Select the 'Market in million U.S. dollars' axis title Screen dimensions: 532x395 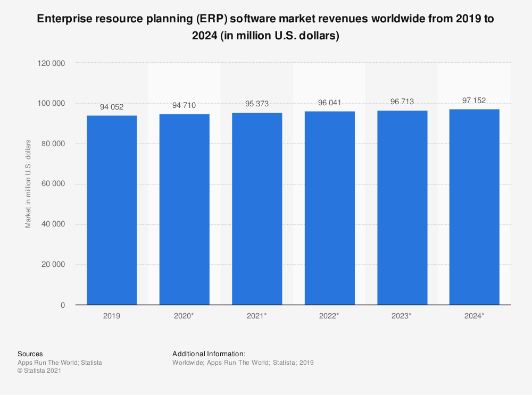(x=28, y=183)
